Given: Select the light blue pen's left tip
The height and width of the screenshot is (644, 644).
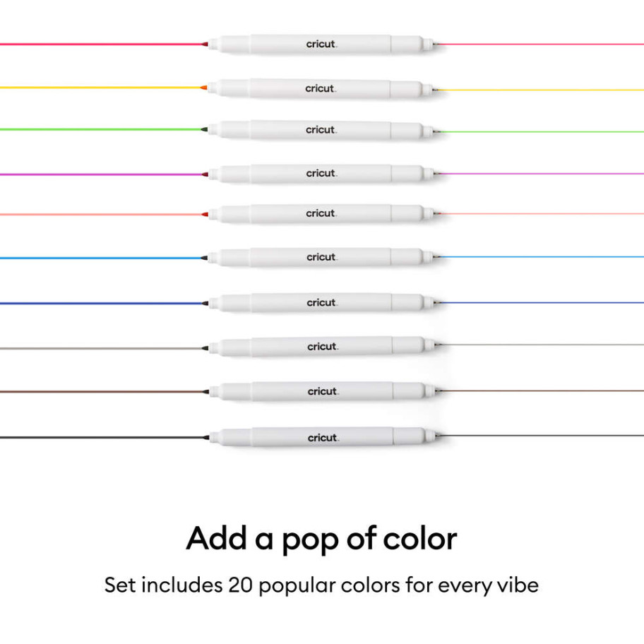Looking at the screenshot, I should (x=205, y=258).
